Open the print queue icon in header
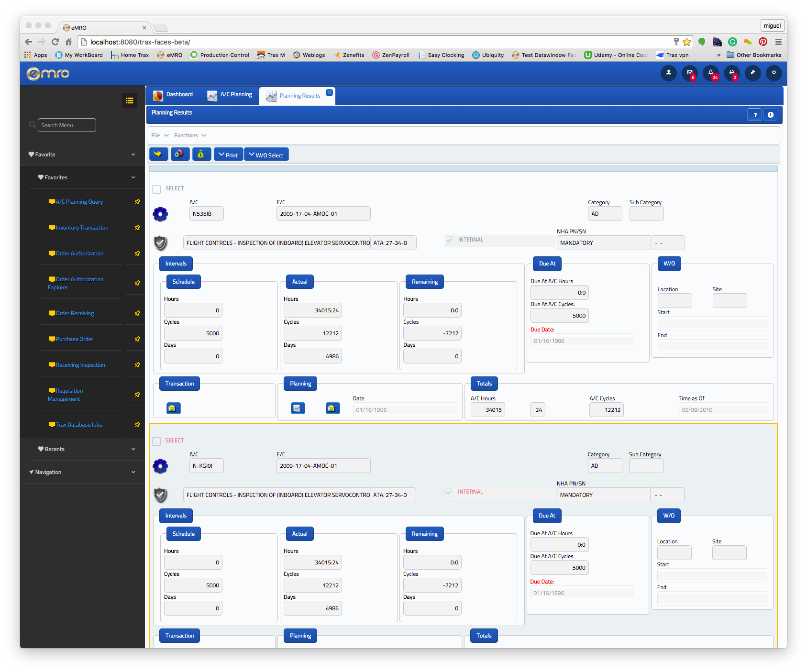This screenshot has height=672, width=807. click(732, 73)
